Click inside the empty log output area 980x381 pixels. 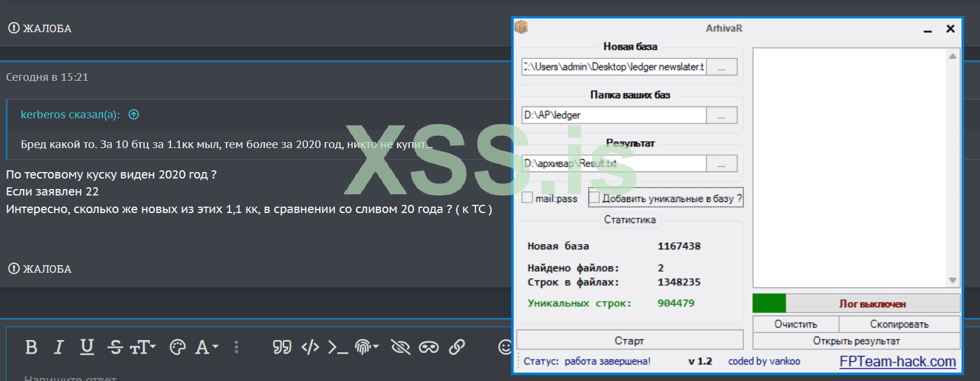tap(849, 167)
